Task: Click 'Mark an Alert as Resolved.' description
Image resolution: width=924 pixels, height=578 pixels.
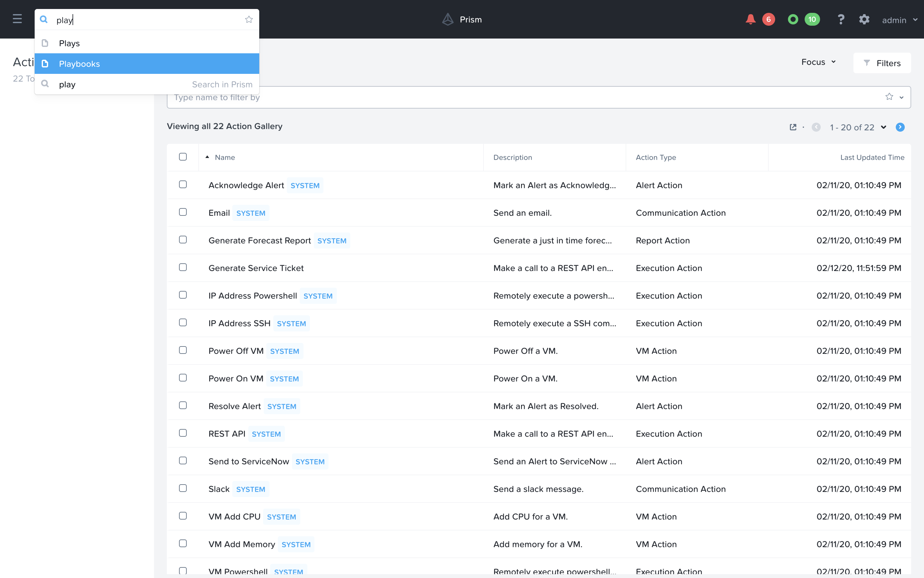Action: 546,406
